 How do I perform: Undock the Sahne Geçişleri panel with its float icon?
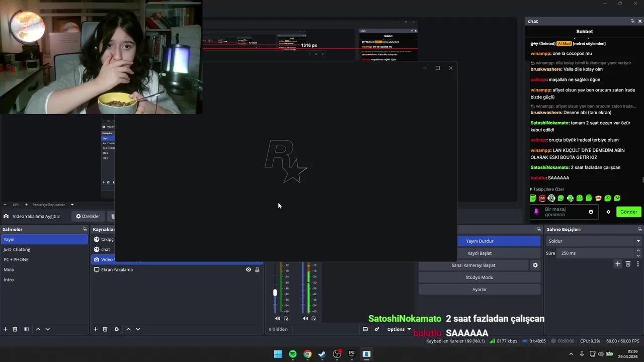pyautogui.click(x=639, y=229)
